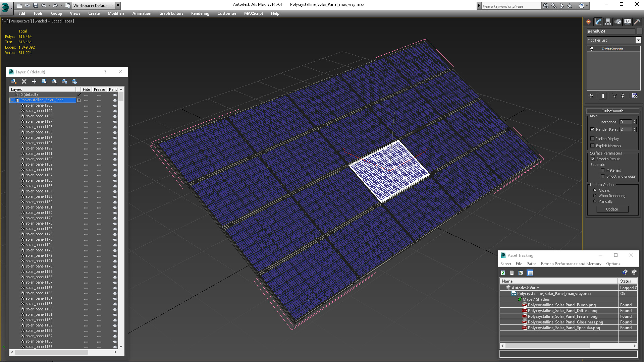Open the Rendering menu
644x362 pixels.
pyautogui.click(x=200, y=13)
